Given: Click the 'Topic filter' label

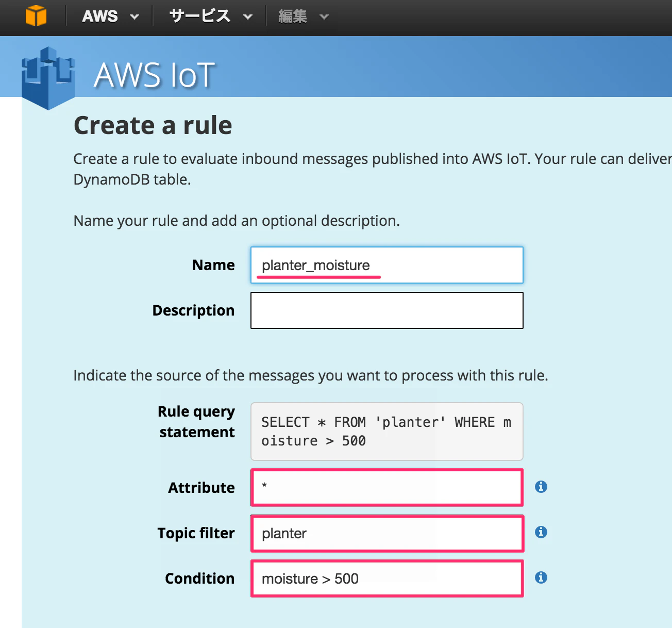Looking at the screenshot, I should 196,533.
